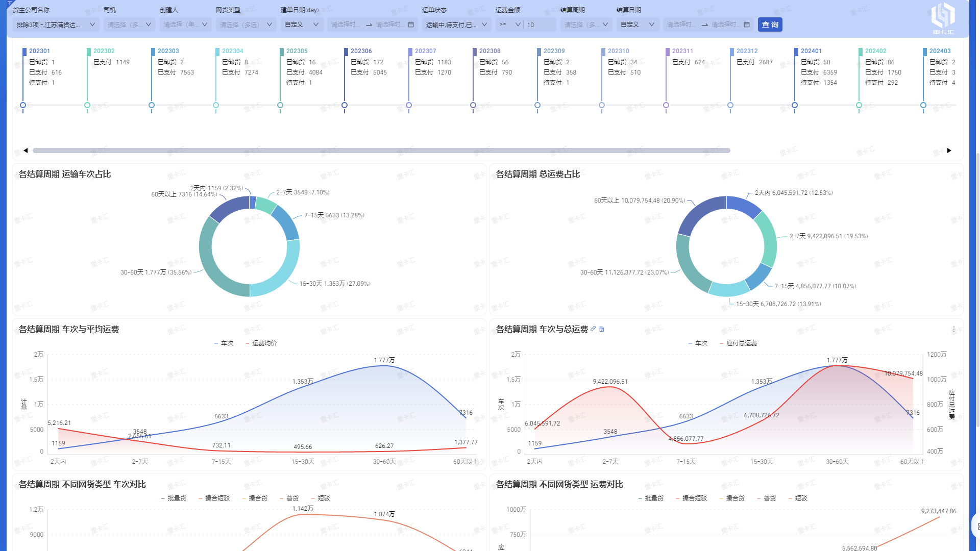Click the 202401 month label
980x551 pixels.
tap(812, 51)
